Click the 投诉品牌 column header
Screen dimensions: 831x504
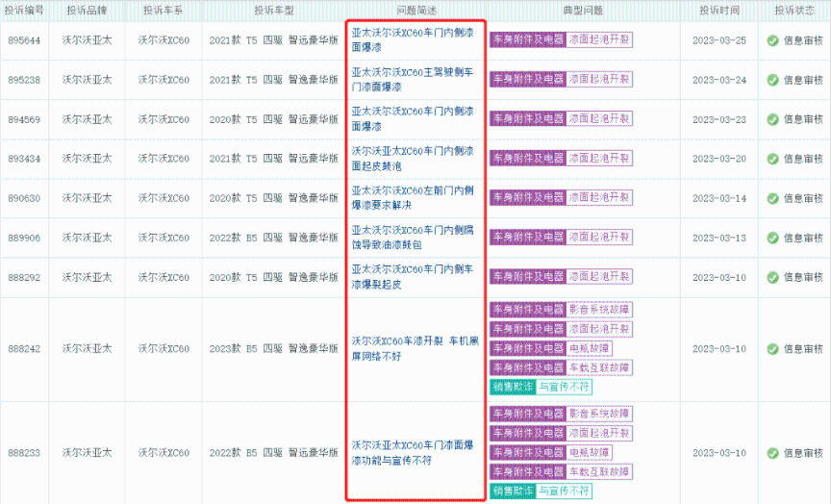pyautogui.click(x=87, y=10)
